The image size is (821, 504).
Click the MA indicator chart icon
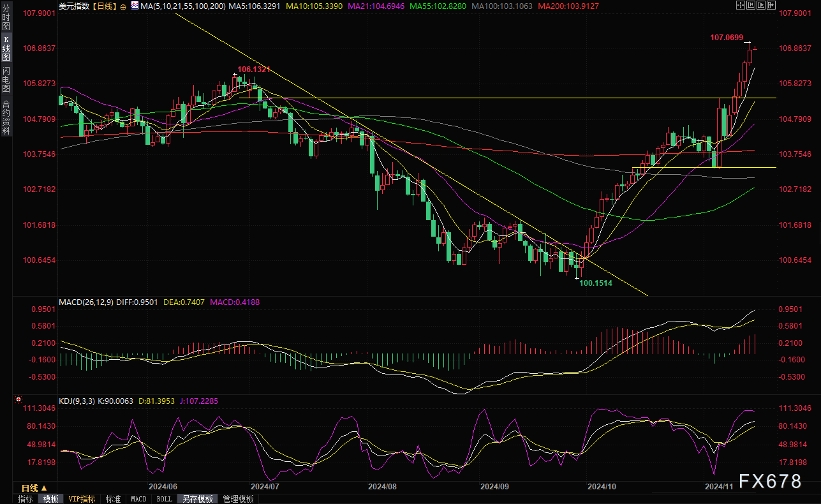pos(134,5)
